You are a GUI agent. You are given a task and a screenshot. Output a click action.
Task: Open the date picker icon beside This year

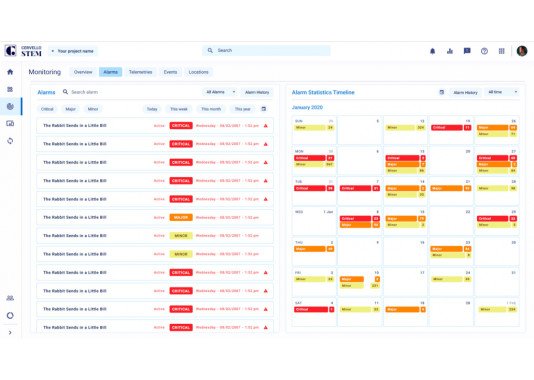click(264, 109)
